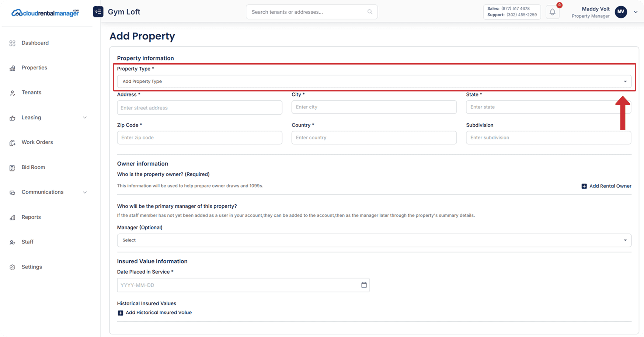Click the Tenants person icon
Viewport: 644px width, 337px height.
pos(12,93)
